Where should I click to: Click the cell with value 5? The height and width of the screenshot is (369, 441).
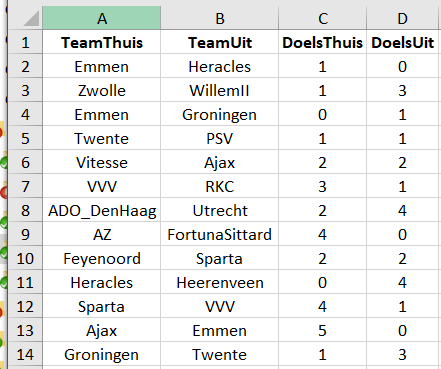(322, 330)
